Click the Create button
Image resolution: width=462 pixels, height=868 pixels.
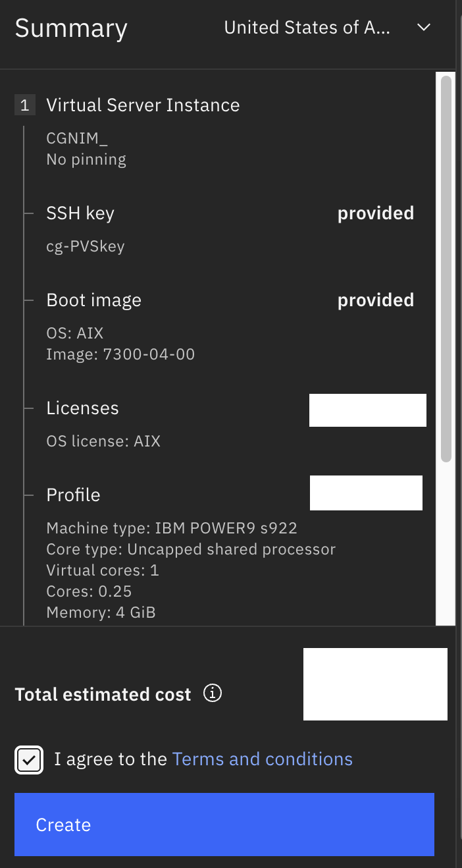pyautogui.click(x=224, y=825)
